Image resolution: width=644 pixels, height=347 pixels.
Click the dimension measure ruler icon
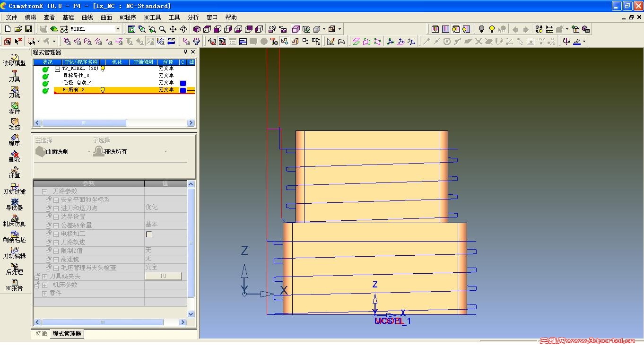click(x=549, y=29)
